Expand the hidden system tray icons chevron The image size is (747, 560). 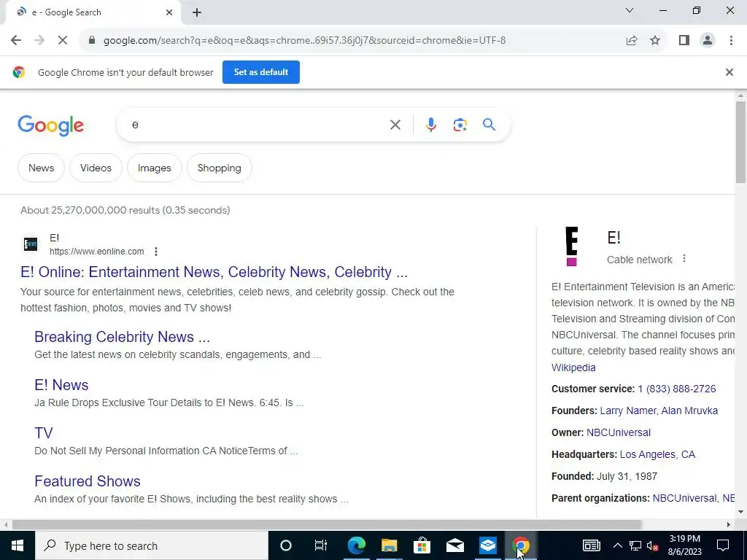[617, 545]
